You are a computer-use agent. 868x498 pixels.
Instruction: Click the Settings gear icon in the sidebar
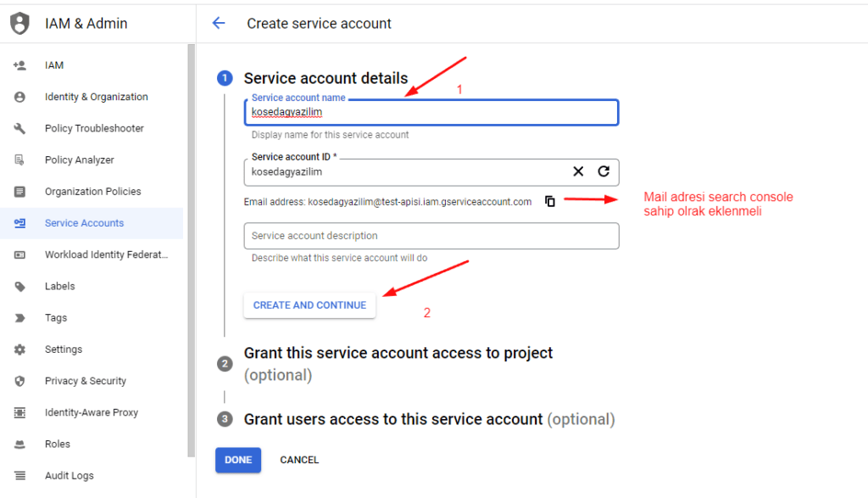click(x=20, y=350)
